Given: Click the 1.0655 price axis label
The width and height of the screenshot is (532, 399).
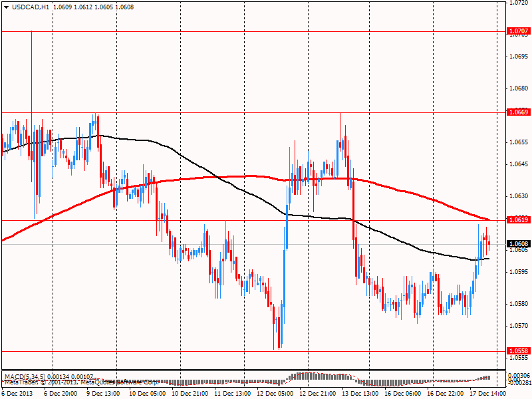Looking at the screenshot, I should [519, 142].
